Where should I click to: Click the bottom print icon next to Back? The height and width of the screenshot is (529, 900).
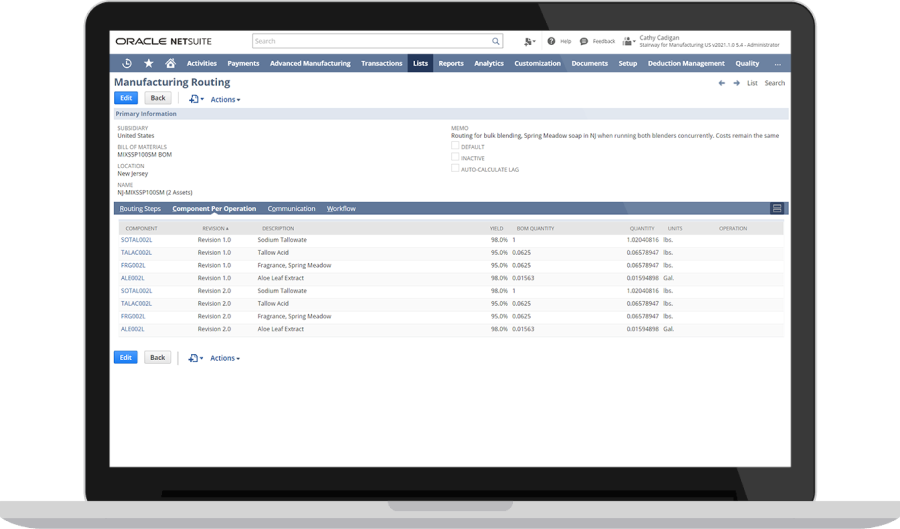point(196,358)
